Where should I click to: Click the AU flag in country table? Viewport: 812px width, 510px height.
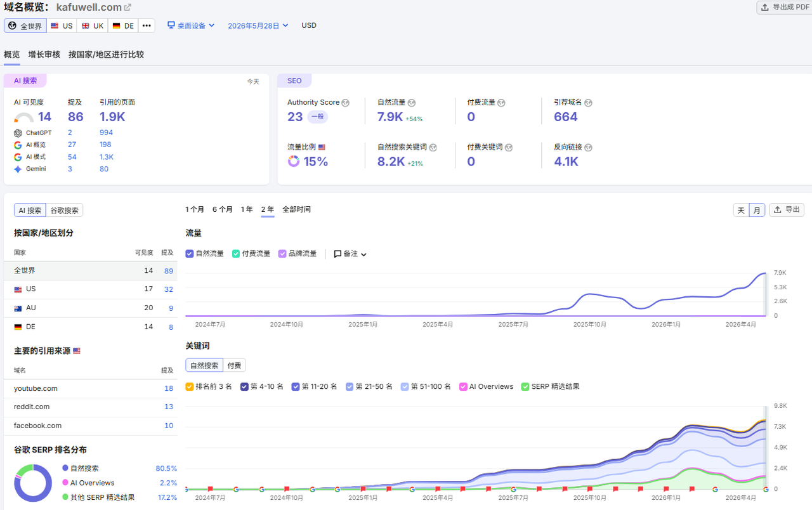tap(18, 308)
